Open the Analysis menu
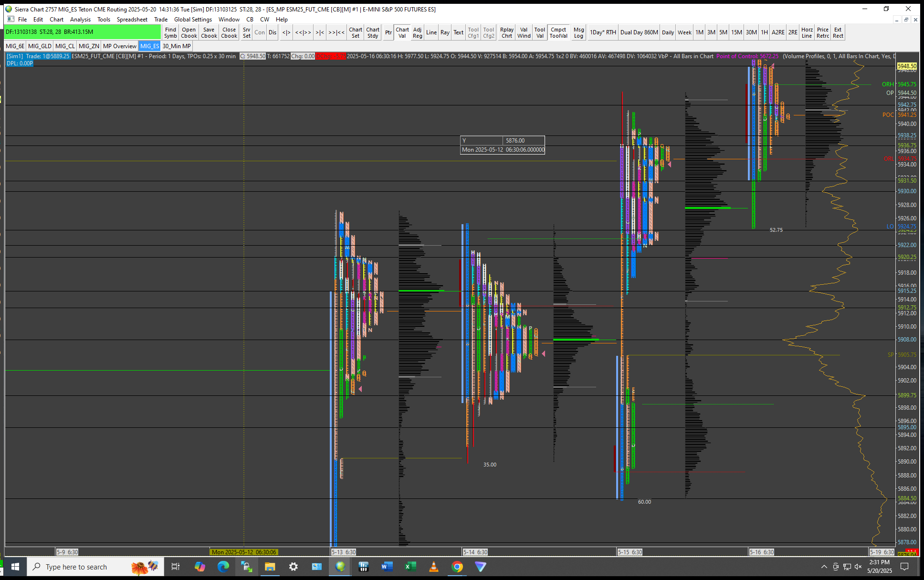The image size is (924, 580). (80, 20)
